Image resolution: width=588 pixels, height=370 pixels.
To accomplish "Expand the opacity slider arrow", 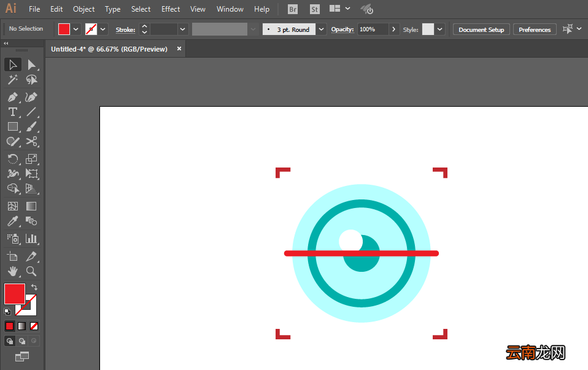I will click(394, 29).
